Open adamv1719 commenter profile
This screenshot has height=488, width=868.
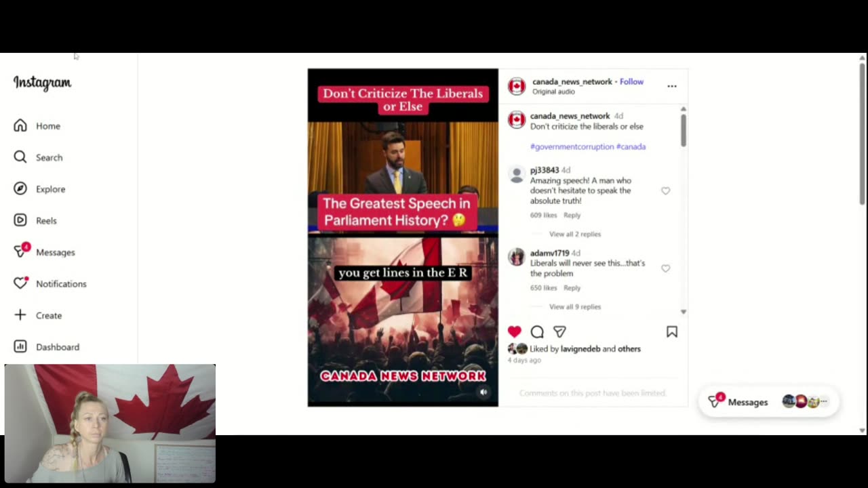point(549,253)
